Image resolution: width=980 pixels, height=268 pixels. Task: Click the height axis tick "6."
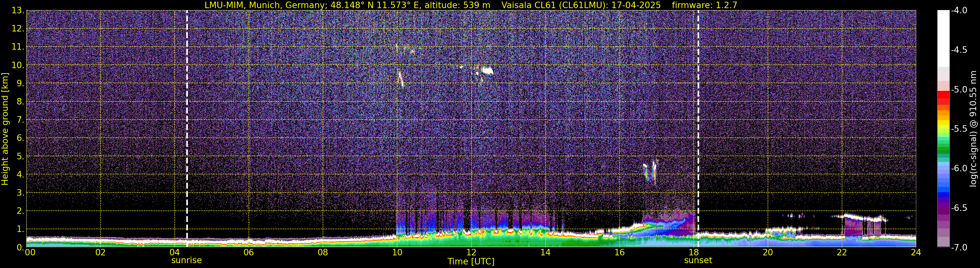coord(20,138)
